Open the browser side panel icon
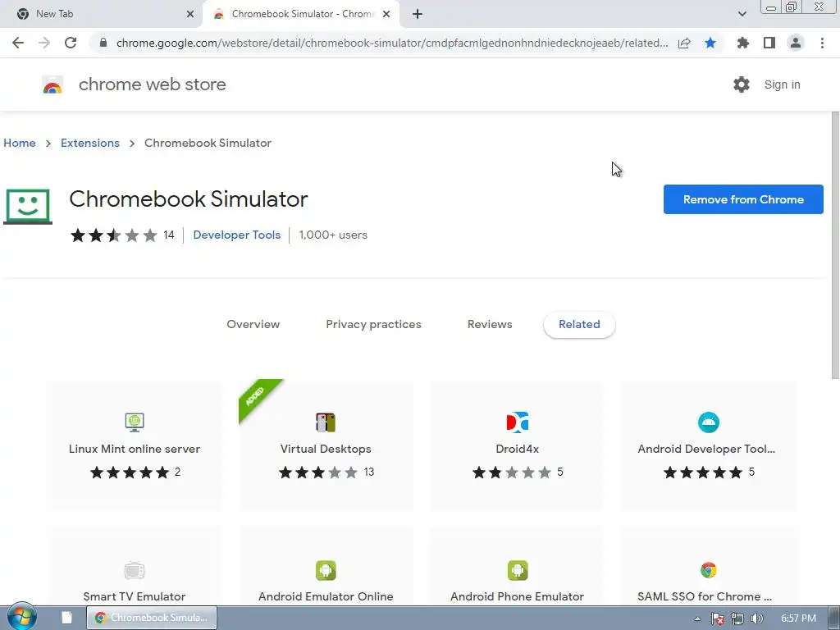Image resolution: width=840 pixels, height=630 pixels. click(x=769, y=43)
